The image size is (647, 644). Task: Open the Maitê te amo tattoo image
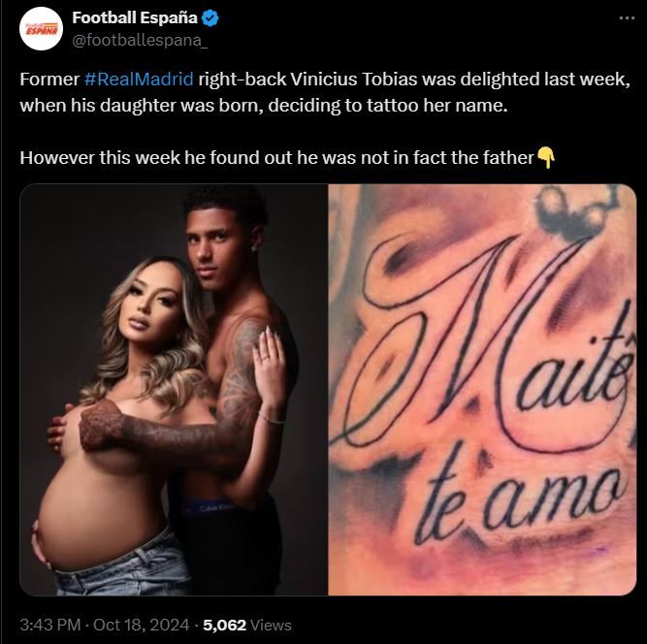click(482, 390)
